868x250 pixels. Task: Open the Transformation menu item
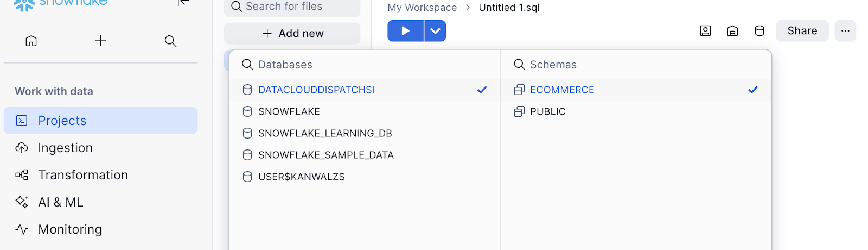tap(82, 175)
